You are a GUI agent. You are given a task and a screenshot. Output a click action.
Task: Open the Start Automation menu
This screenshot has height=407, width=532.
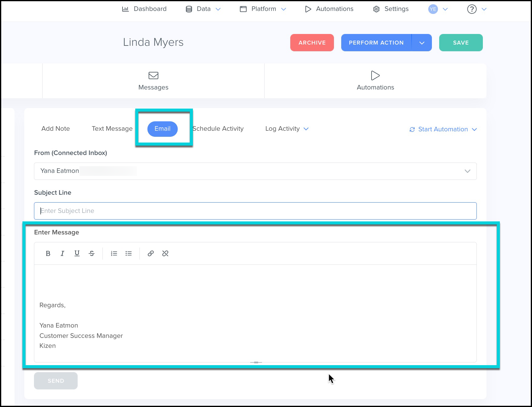[443, 129]
